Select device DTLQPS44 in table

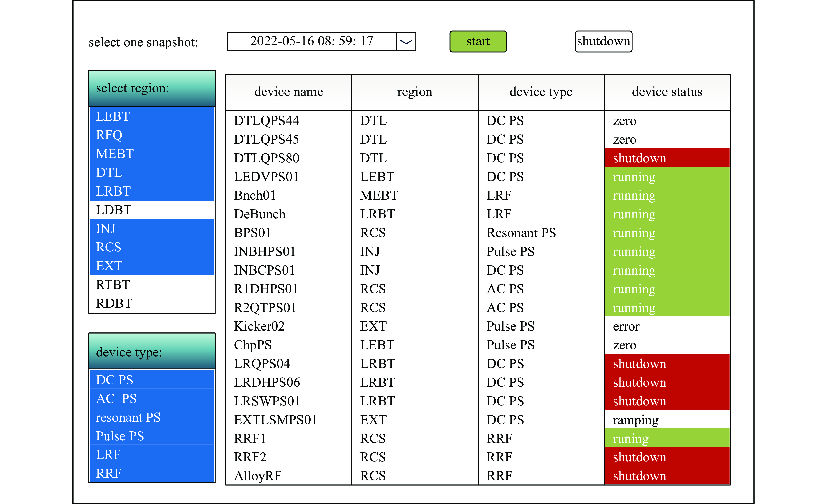click(266, 121)
